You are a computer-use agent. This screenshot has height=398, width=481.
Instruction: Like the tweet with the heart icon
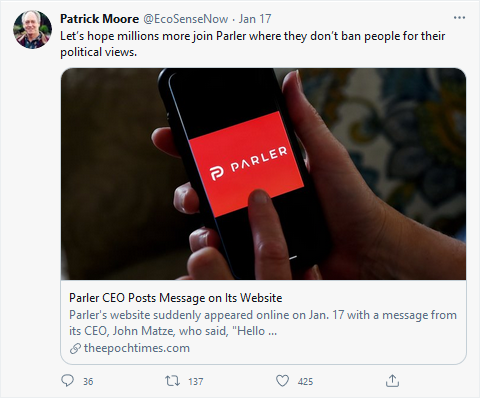coord(282,381)
